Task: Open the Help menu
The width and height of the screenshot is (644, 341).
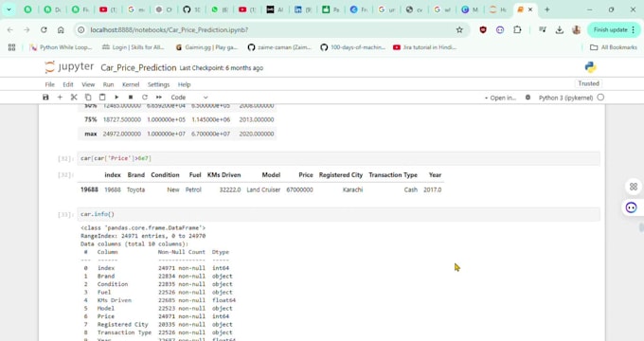Action: (x=184, y=84)
